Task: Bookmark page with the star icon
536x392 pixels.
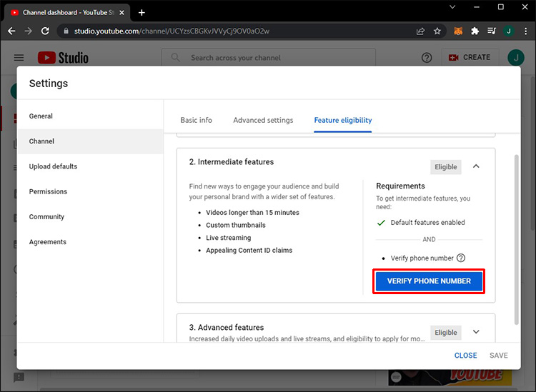Action: click(437, 31)
